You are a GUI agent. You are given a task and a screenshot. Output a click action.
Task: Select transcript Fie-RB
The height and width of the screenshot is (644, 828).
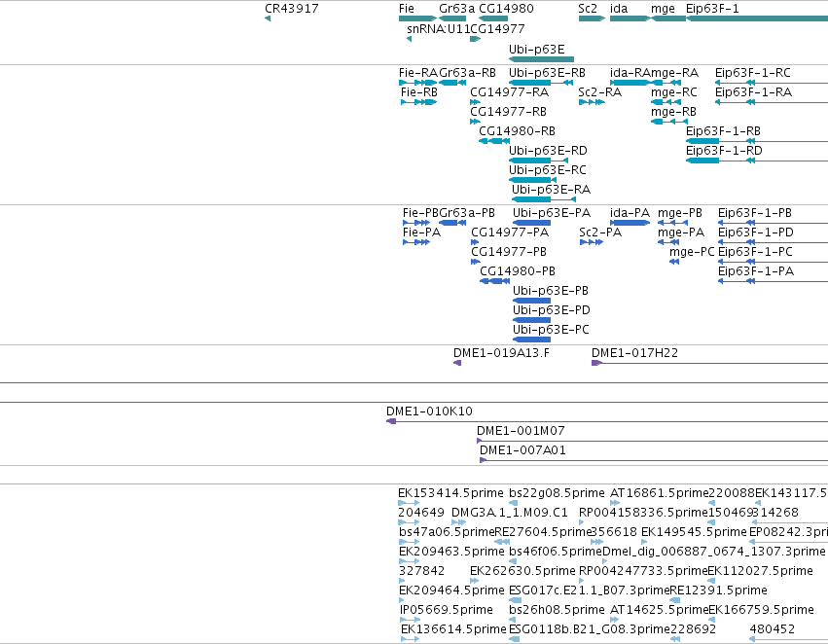point(418,102)
